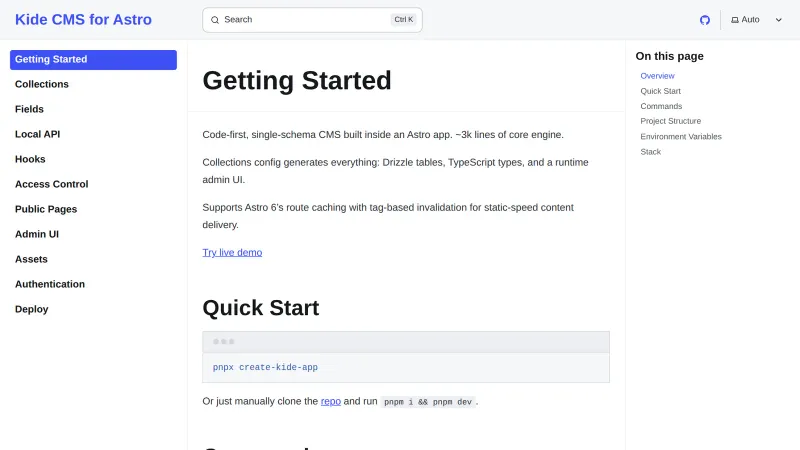This screenshot has width=800, height=450.
Task: Select Collections in the sidebar
Action: [42, 84]
